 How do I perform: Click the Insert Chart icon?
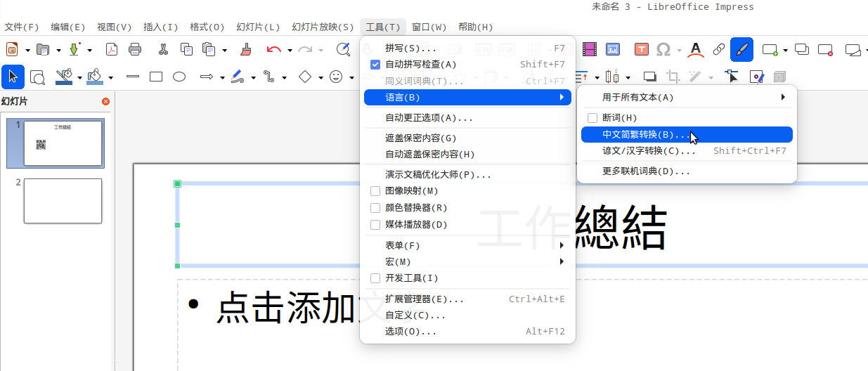(x=613, y=49)
